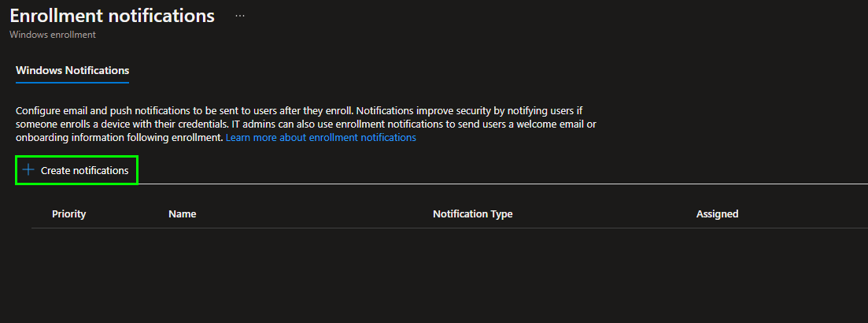Click the plus icon for Create notifications
Screen dimensions: 868x323
(28, 170)
